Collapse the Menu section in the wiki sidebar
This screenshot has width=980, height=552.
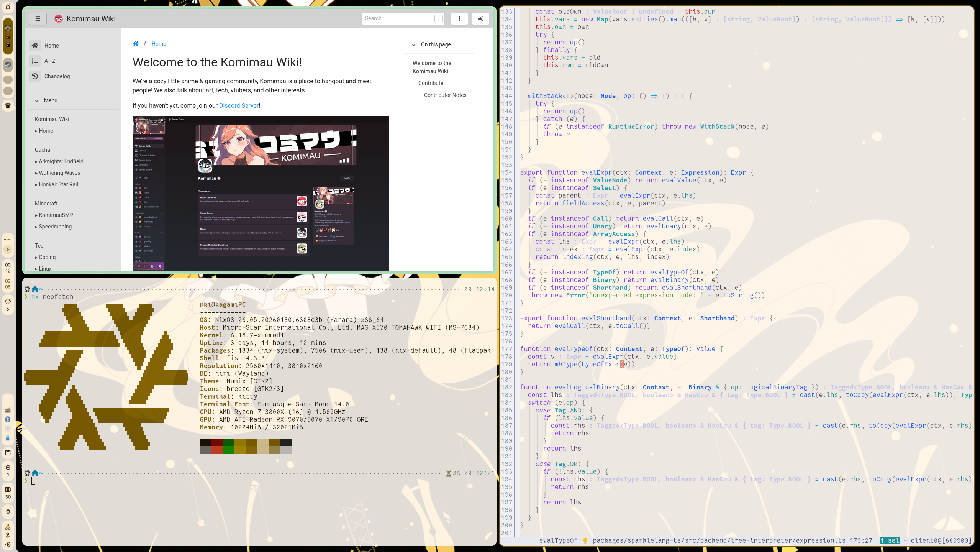37,100
